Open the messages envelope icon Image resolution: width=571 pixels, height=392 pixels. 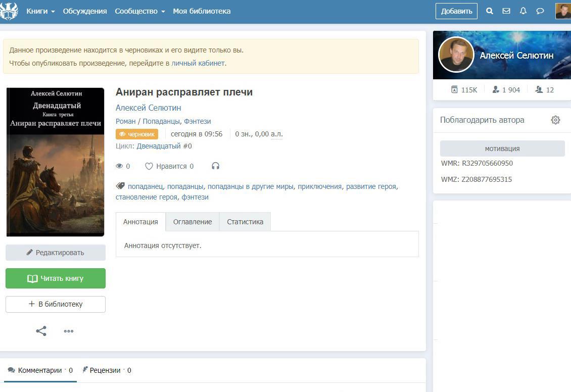[506, 11]
